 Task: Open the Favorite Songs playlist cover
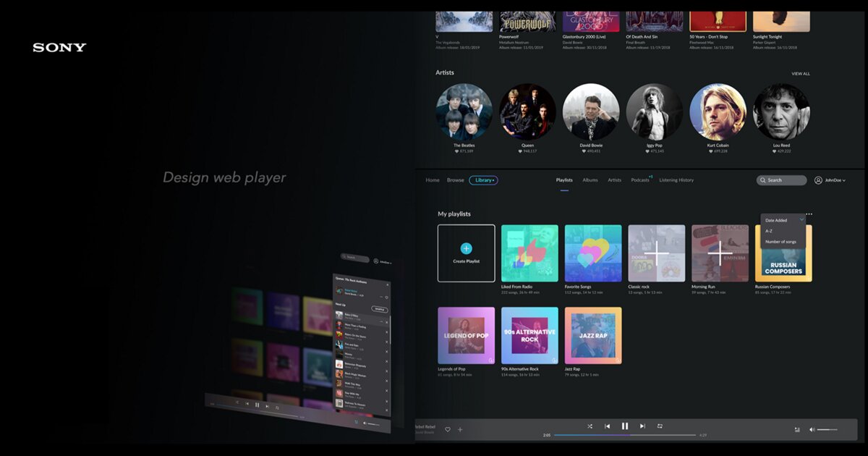point(593,253)
